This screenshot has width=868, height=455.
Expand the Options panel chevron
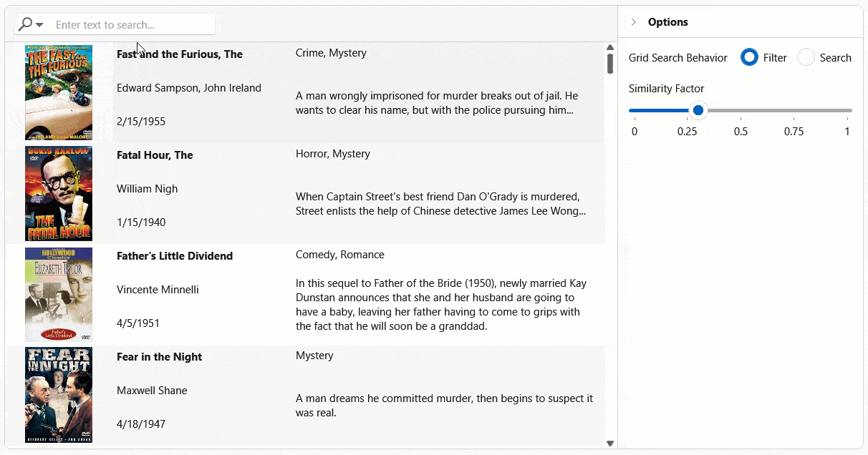click(633, 21)
